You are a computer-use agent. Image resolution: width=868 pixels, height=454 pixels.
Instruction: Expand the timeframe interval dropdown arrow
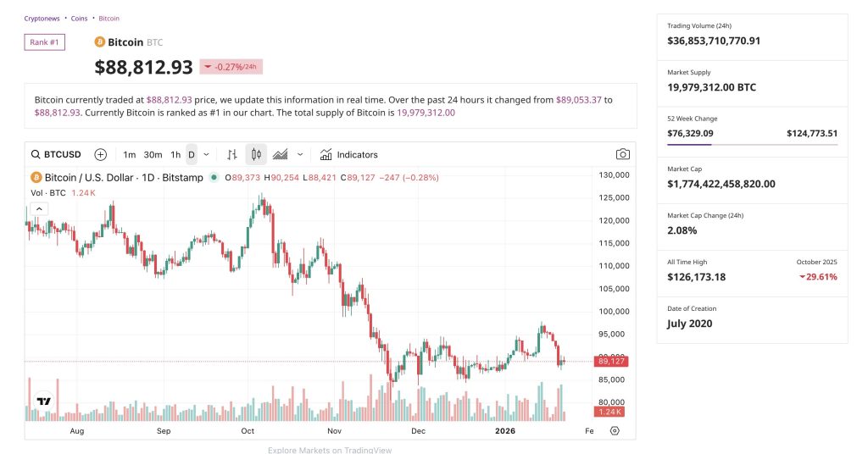tap(206, 154)
